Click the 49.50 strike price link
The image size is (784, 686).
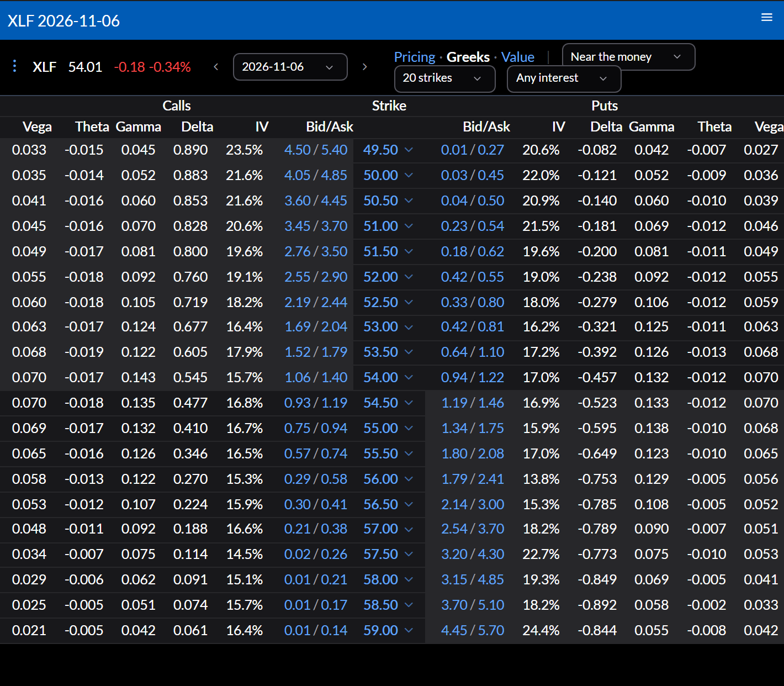coord(380,150)
